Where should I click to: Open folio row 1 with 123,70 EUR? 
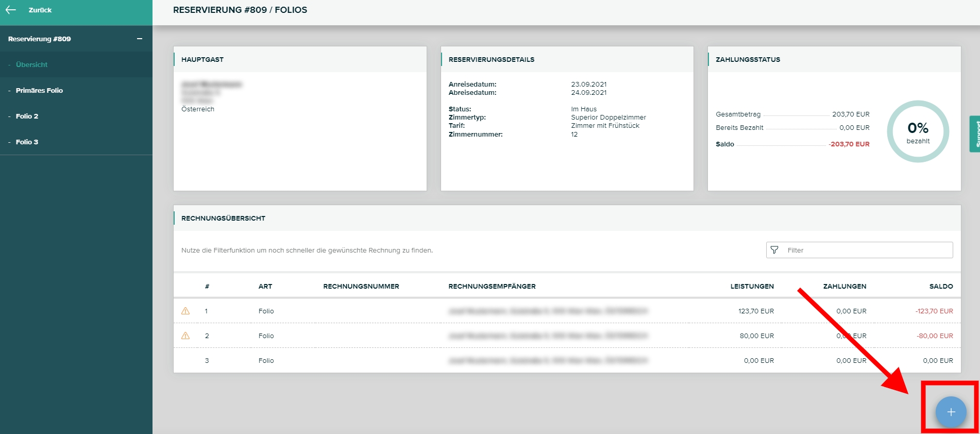[266, 311]
